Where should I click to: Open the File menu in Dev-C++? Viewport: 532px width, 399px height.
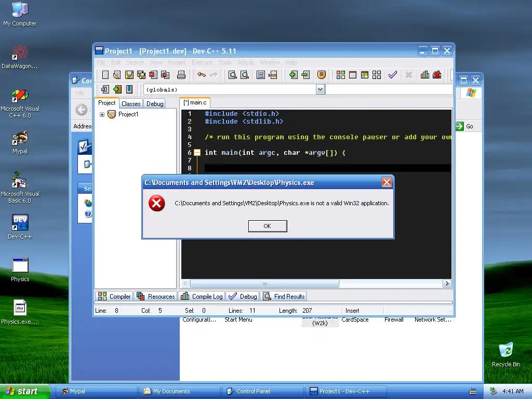pyautogui.click(x=101, y=62)
